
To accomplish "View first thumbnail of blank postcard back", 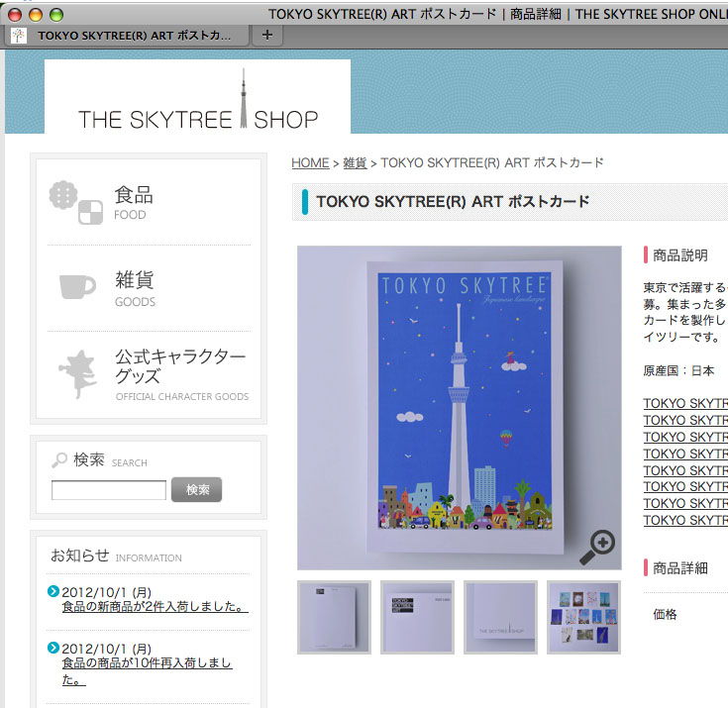I will (335, 617).
